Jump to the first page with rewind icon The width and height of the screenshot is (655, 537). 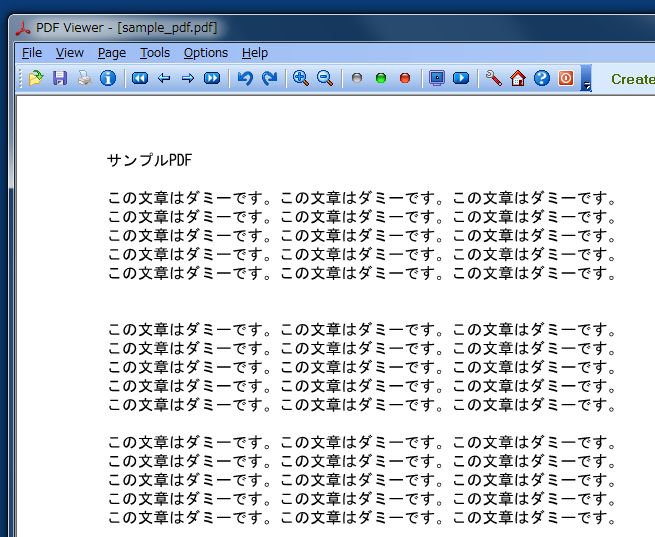pos(140,78)
